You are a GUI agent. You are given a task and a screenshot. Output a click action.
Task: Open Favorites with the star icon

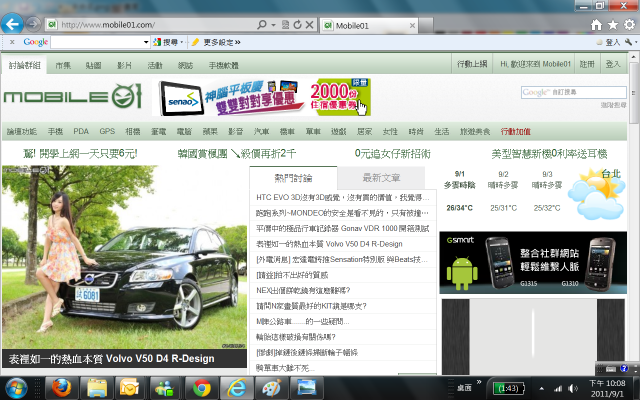613,25
